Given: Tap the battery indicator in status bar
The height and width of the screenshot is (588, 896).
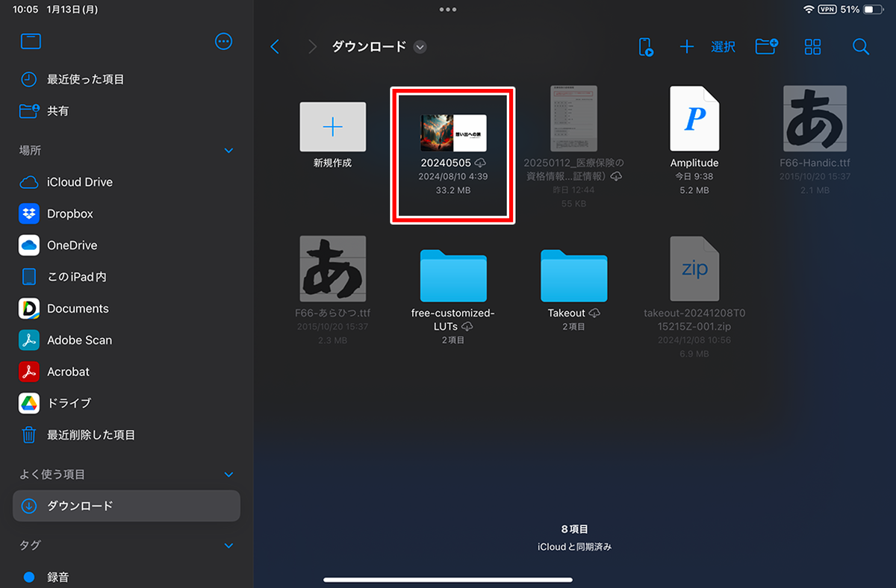Looking at the screenshot, I should (874, 10).
